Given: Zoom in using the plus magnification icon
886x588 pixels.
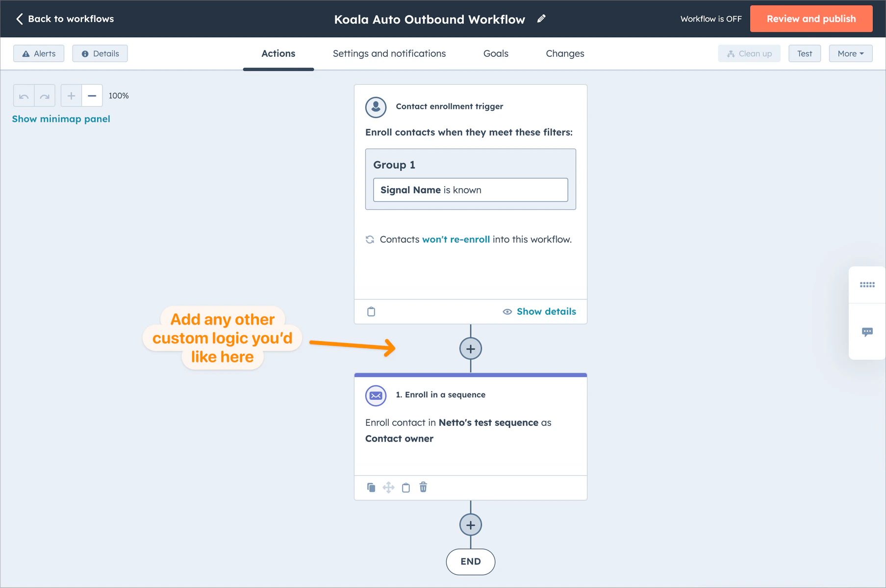Looking at the screenshot, I should tap(71, 95).
